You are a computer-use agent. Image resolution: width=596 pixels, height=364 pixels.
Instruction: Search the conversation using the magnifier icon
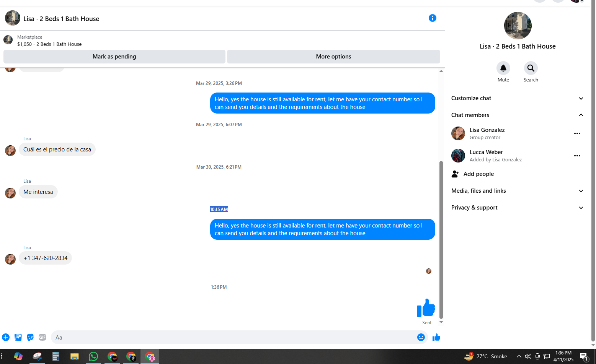(531, 68)
